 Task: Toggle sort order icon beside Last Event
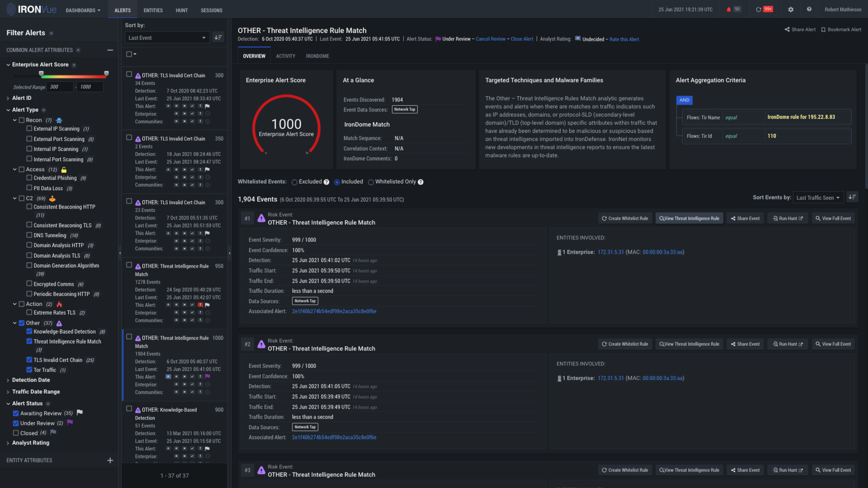218,37
